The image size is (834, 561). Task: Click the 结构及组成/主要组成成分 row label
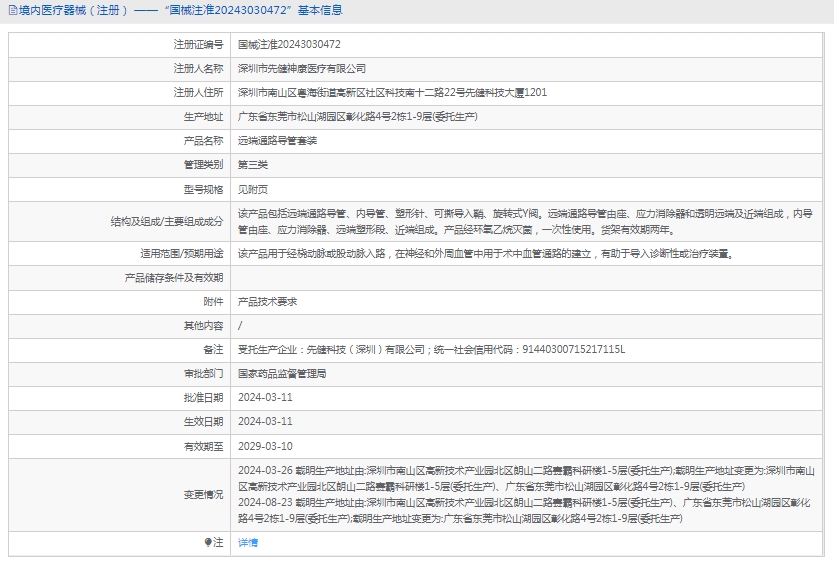(x=167, y=221)
